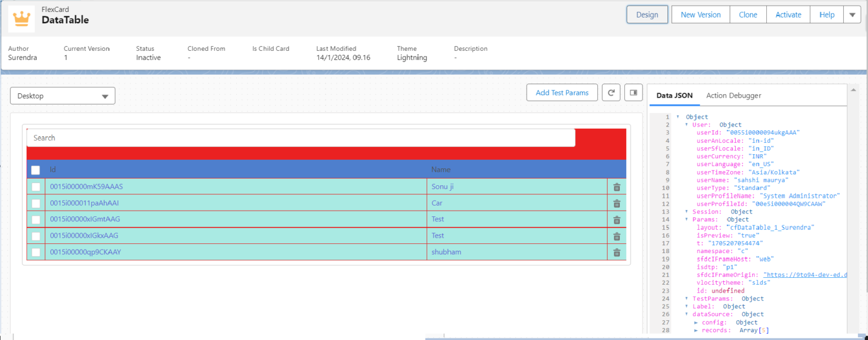This screenshot has height=340, width=868.
Task: Remove the shubham record using trash icon
Action: coord(617,252)
